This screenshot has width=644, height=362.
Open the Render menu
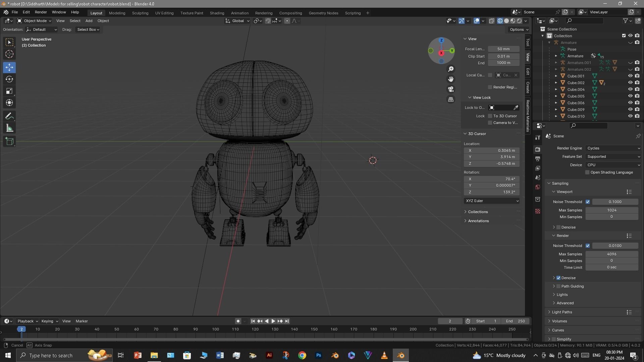coord(41,12)
